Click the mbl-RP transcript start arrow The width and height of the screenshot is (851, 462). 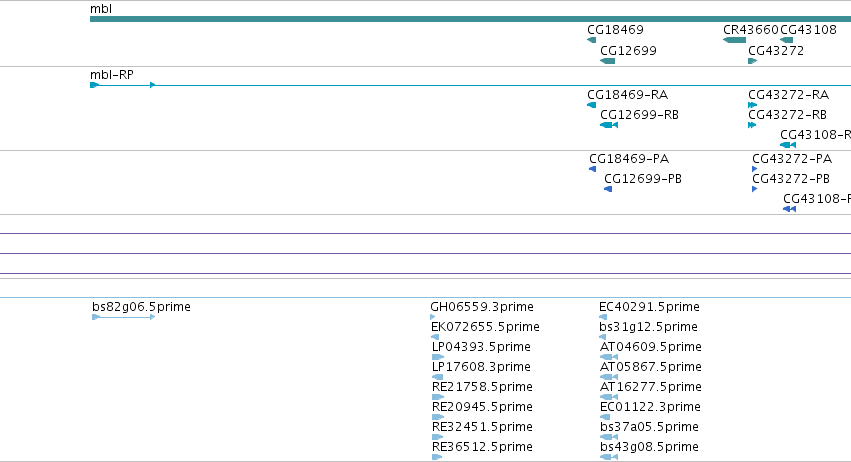pyautogui.click(x=94, y=85)
